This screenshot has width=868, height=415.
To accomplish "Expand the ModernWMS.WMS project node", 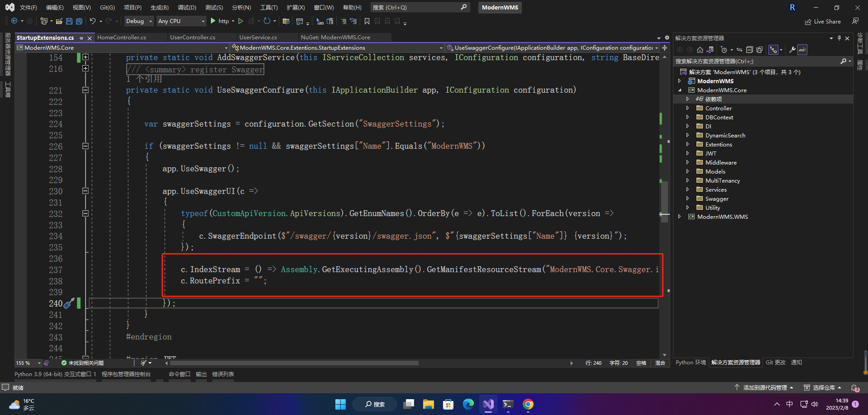I will coord(680,217).
